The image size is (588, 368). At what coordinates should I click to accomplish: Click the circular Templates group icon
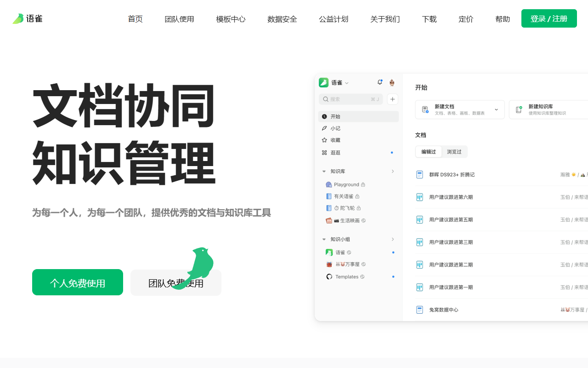[x=329, y=276]
